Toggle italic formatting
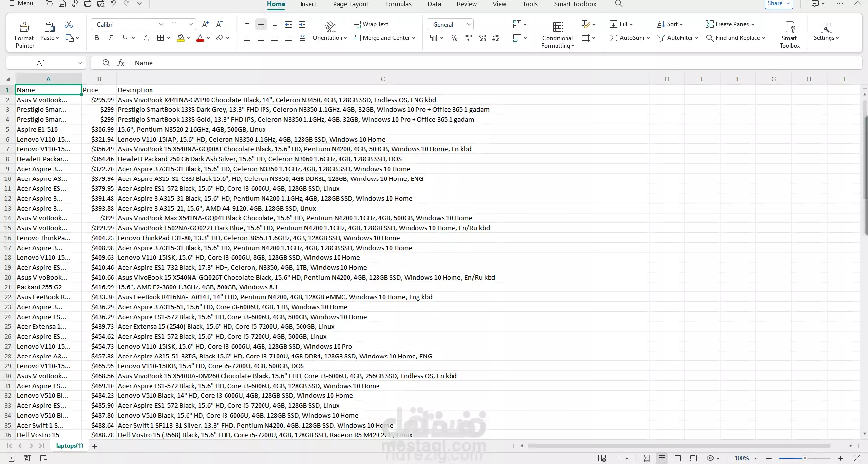The height and width of the screenshot is (464, 868). pyautogui.click(x=111, y=38)
